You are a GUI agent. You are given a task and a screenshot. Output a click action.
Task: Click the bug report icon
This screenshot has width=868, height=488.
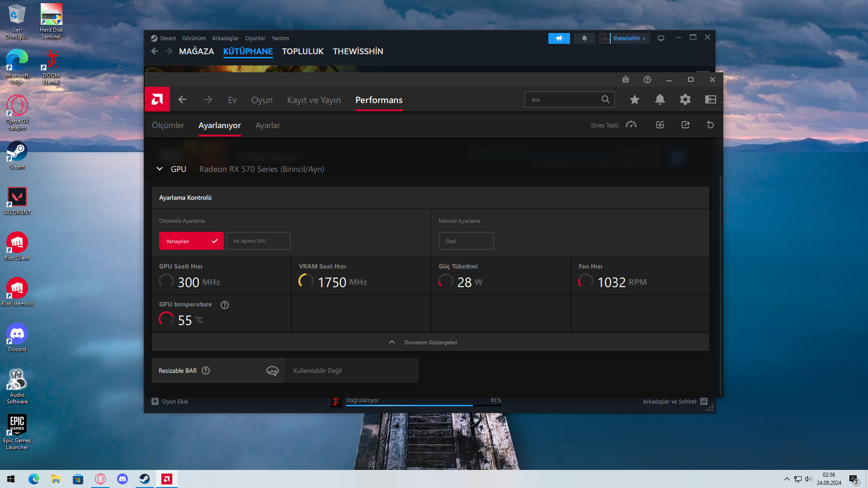[626, 80]
